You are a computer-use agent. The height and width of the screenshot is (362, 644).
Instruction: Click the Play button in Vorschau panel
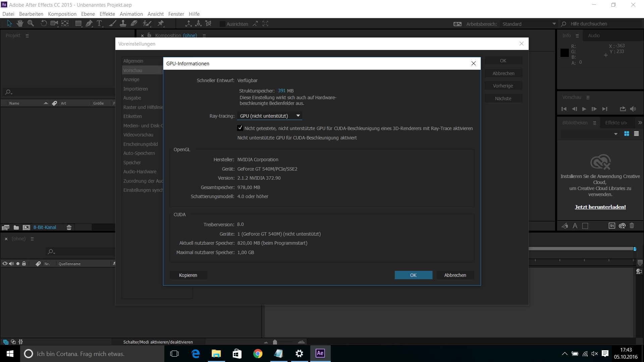(x=584, y=109)
